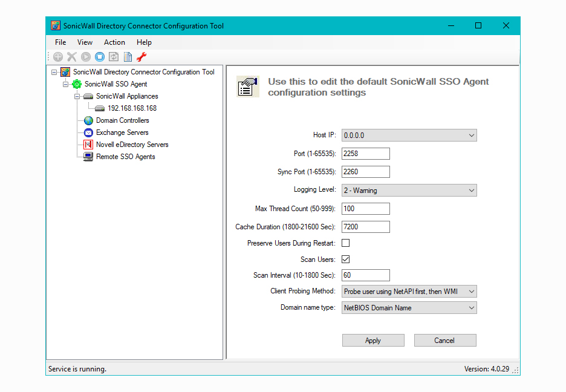Click the Novell eDirectory red icon
This screenshot has width=566, height=392.
[88, 145]
